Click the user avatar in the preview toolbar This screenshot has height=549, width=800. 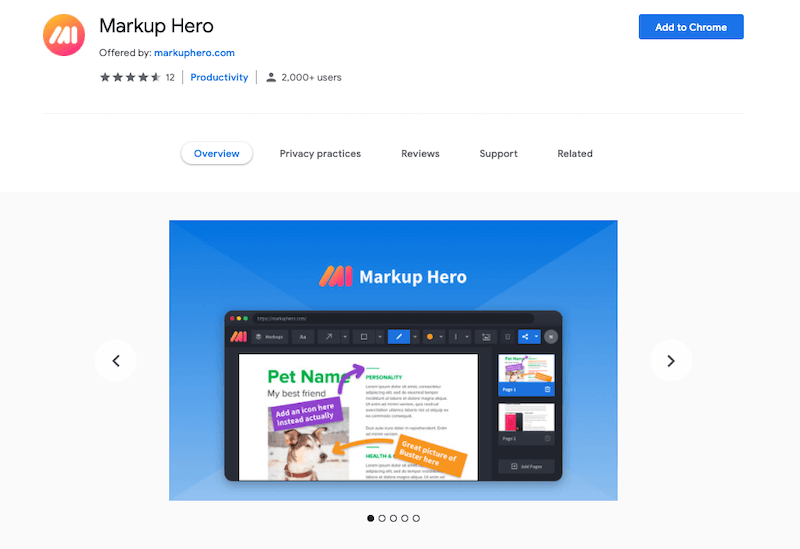[551, 337]
